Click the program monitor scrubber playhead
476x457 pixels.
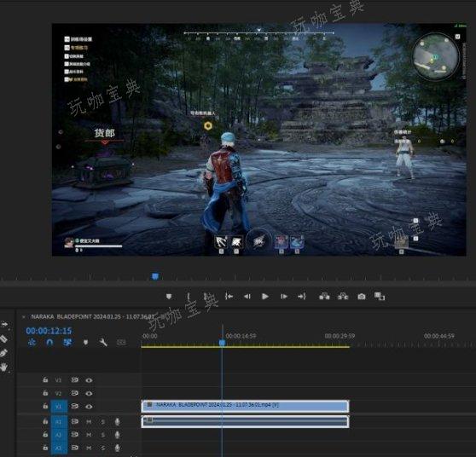pyautogui.click(x=155, y=276)
